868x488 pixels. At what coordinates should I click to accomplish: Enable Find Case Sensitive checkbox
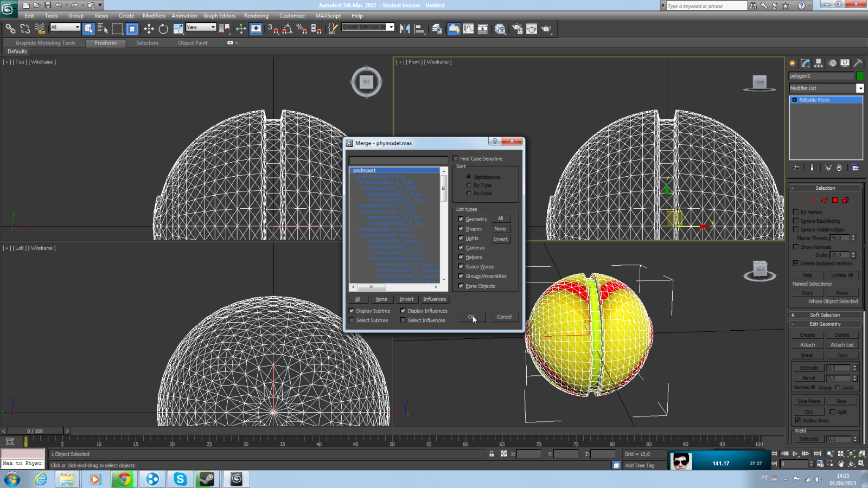pyautogui.click(x=456, y=158)
